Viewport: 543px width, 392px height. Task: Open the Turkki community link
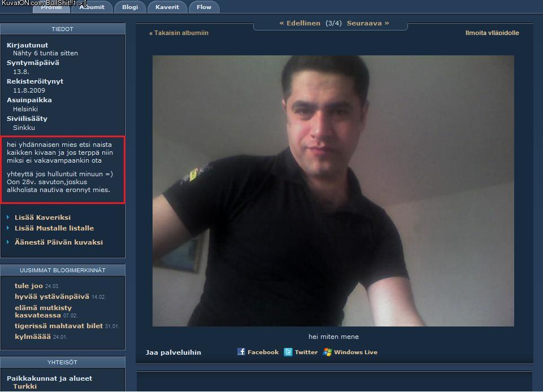25,386
